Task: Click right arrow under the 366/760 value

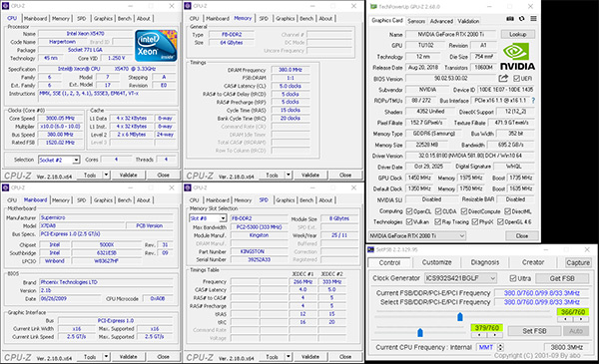Action: [x=581, y=319]
